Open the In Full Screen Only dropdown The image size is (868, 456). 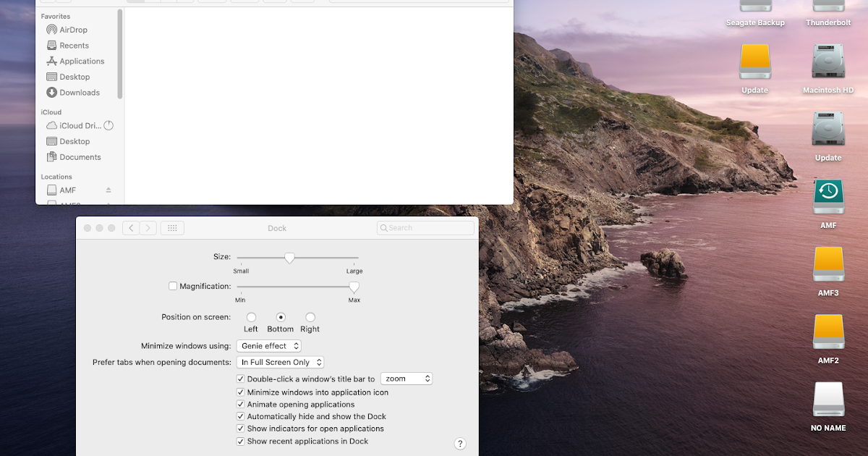tap(280, 362)
